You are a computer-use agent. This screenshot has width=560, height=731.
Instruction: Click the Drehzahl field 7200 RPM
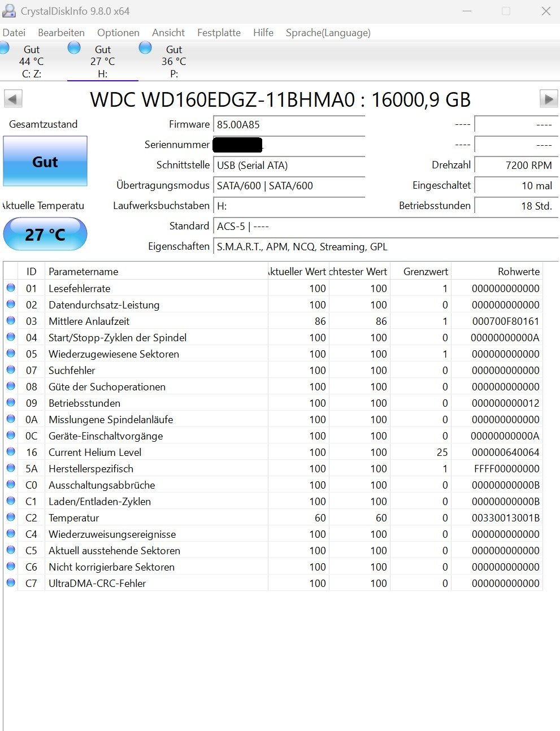[516, 166]
